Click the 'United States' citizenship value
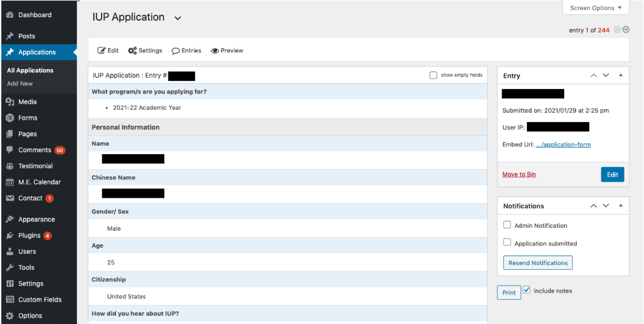The height and width of the screenshot is (324, 644). [x=126, y=296]
